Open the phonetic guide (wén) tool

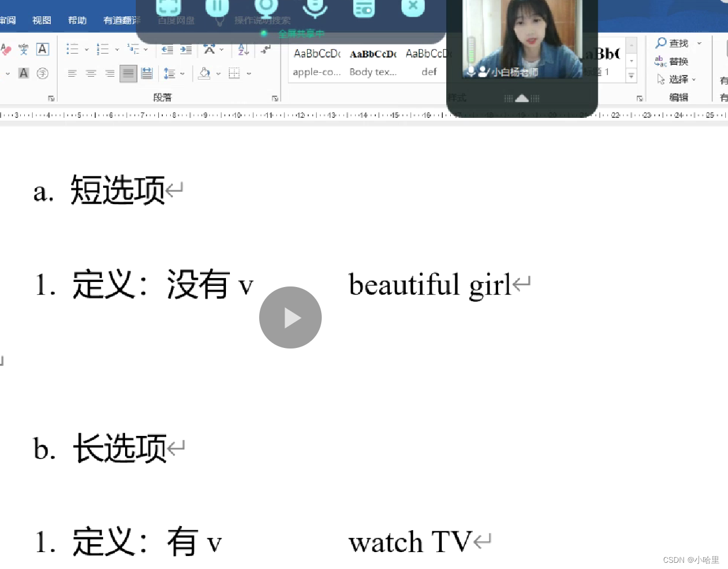pos(24,49)
